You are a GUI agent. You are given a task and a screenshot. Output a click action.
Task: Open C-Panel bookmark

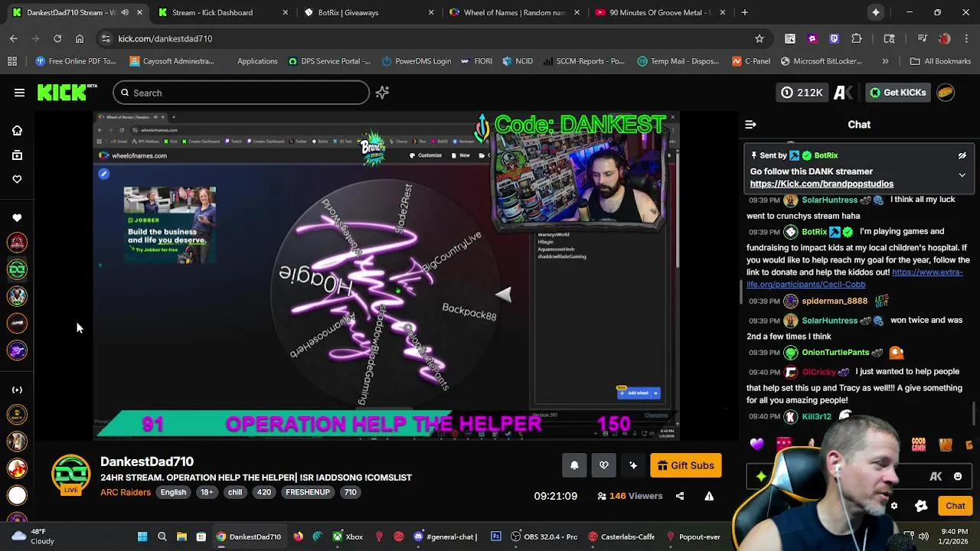[x=751, y=61]
